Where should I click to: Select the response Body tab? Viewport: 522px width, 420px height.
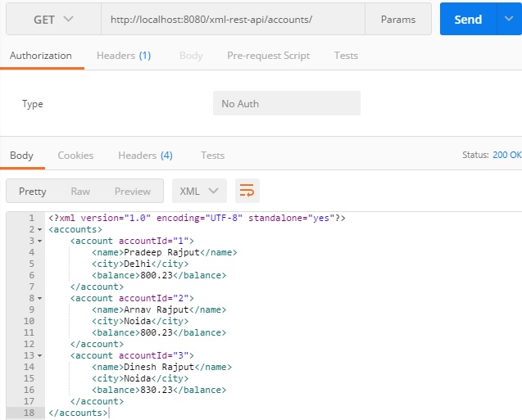[x=21, y=156]
